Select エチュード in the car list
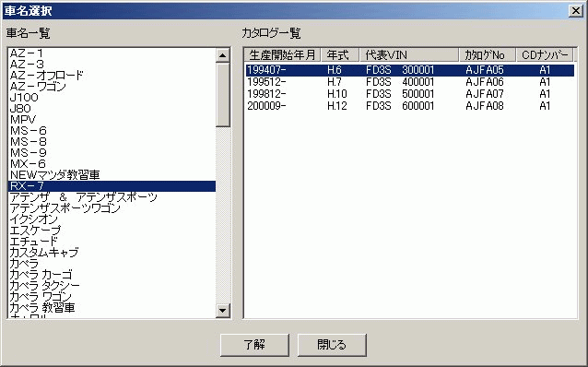This screenshot has height=367, width=588. tap(112, 242)
